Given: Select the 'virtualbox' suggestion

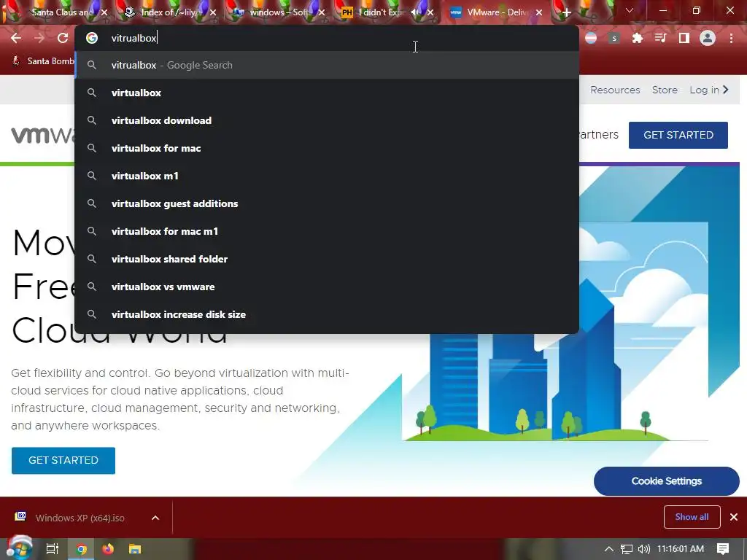Looking at the screenshot, I should [327, 93].
